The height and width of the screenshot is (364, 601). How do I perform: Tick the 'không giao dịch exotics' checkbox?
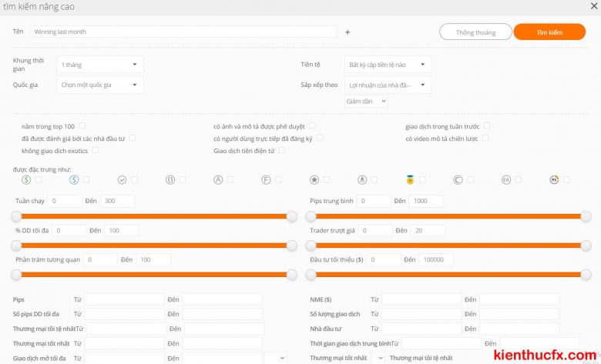[x=95, y=150]
